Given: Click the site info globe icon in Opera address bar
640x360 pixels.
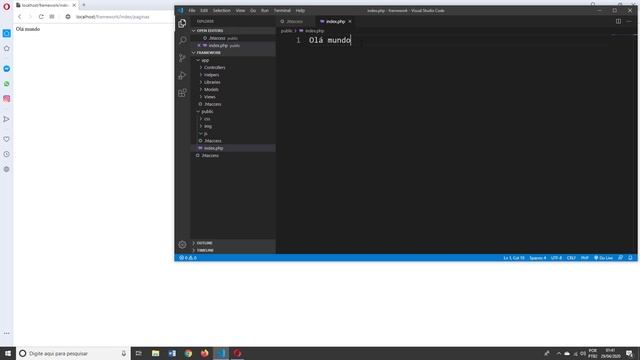Looking at the screenshot, I should (68, 17).
